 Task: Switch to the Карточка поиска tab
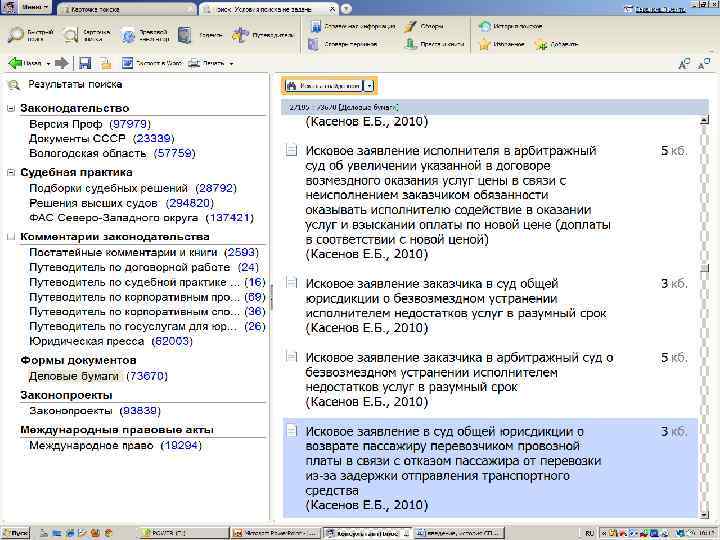click(127, 9)
